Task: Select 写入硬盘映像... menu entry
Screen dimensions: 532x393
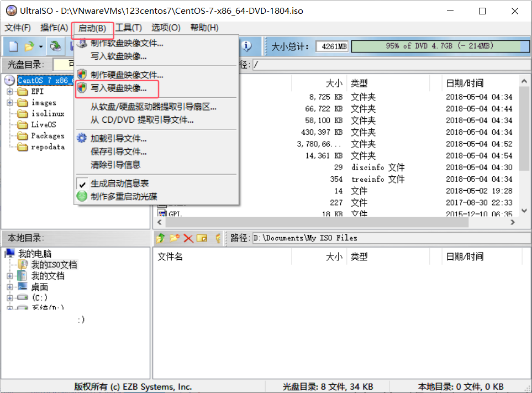Action: (118, 88)
